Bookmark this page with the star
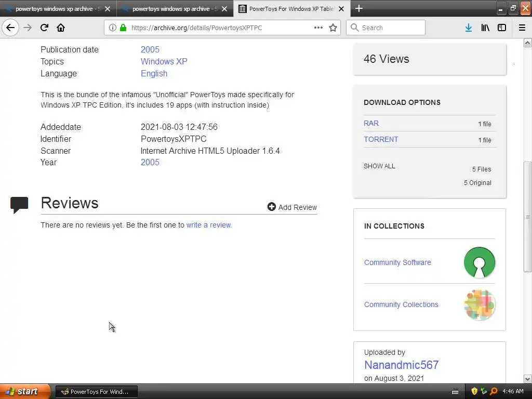 (333, 28)
